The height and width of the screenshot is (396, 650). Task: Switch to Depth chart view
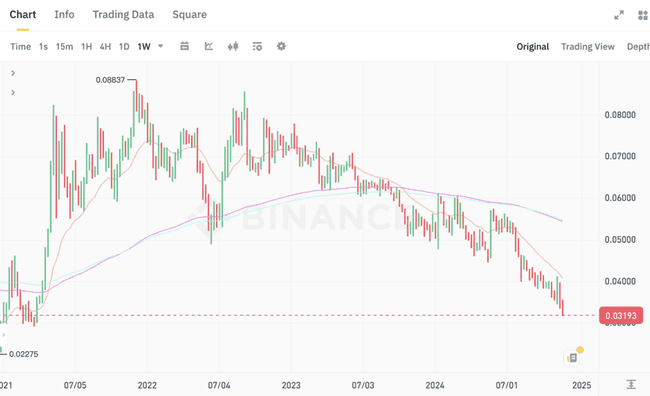(638, 46)
